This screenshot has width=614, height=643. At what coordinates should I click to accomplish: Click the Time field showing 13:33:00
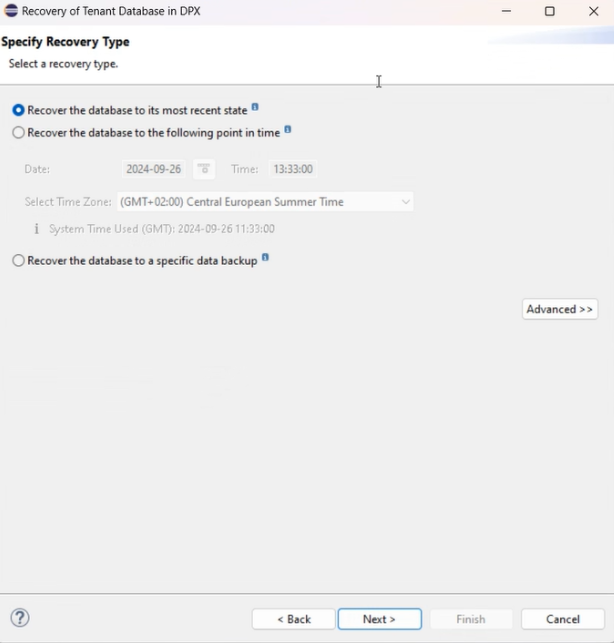[292, 169]
